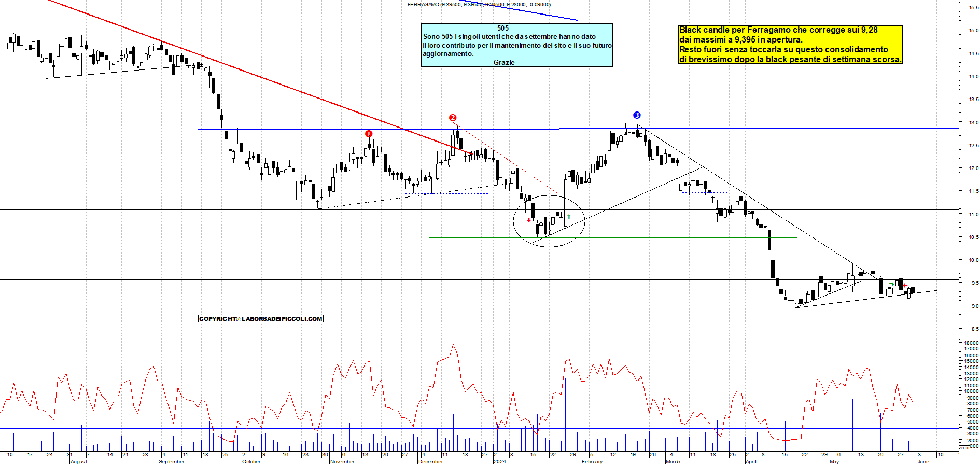Click the green right arrow near the latest candles
The image size is (980, 464).
[891, 284]
